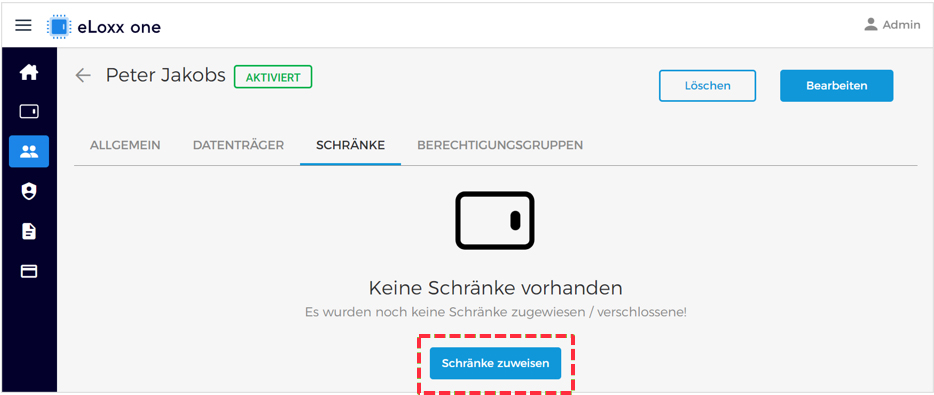Screen dimensions: 934x395
Task: Click the 'Keine Schränke vorhanden' text
Action: pos(495,288)
